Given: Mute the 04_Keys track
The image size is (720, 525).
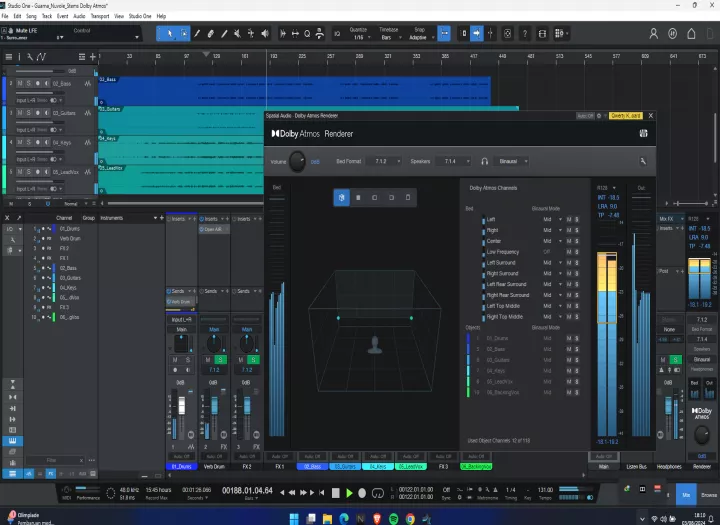Looking at the screenshot, I should pos(20,142).
